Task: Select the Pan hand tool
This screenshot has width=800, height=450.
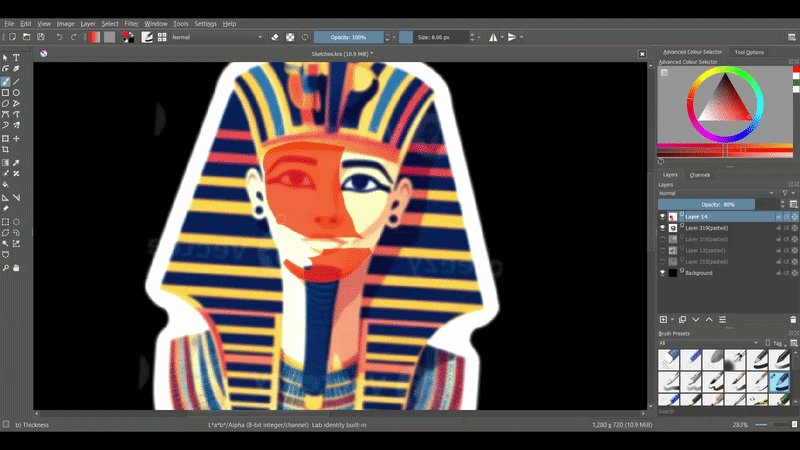Action: point(16,268)
